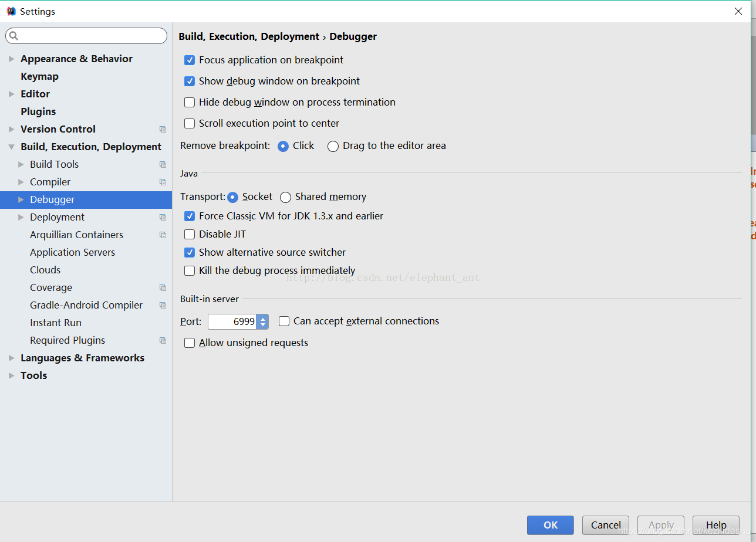Image resolution: width=756 pixels, height=542 pixels.
Task: Click project-level icon beside Gradle-Android Compiler
Action: [x=163, y=305]
